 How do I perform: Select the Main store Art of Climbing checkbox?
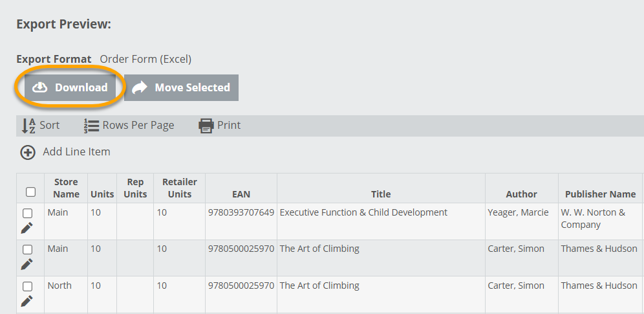pos(27,249)
